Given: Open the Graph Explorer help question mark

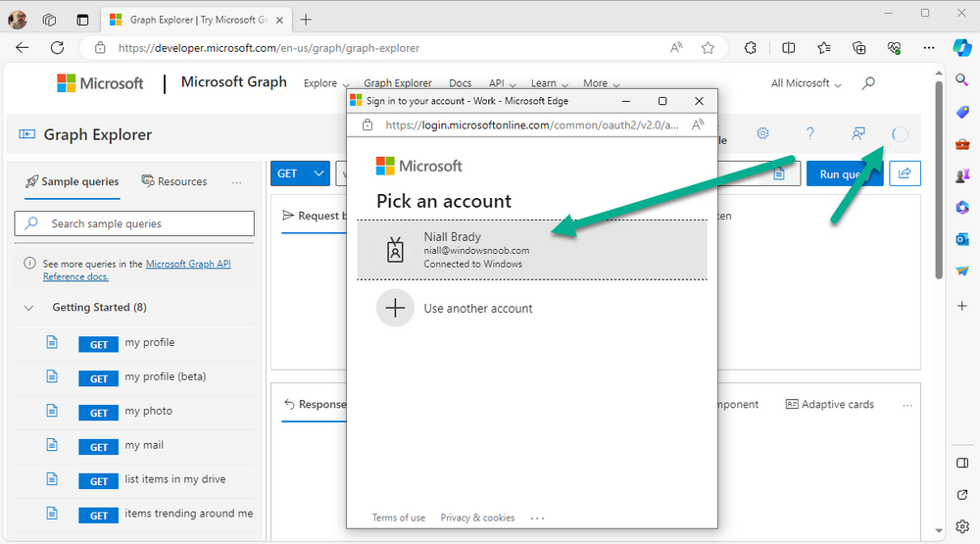Looking at the screenshot, I should pyautogui.click(x=810, y=133).
